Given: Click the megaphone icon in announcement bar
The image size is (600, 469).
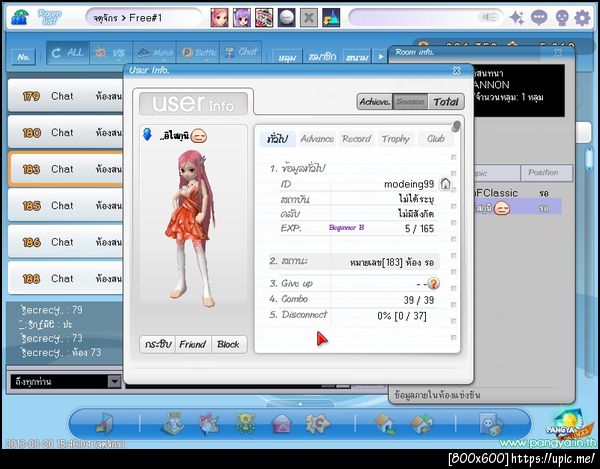Looking at the screenshot, I should click(488, 17).
